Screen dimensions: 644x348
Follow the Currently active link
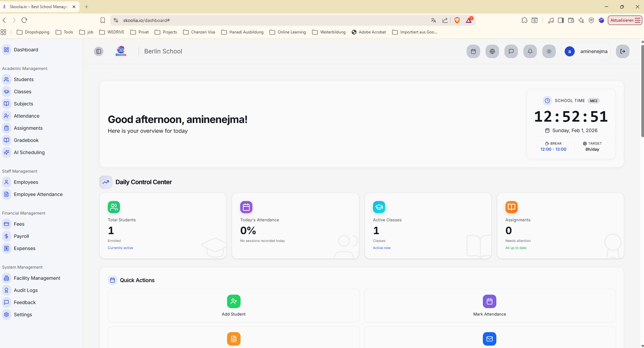pyautogui.click(x=120, y=248)
